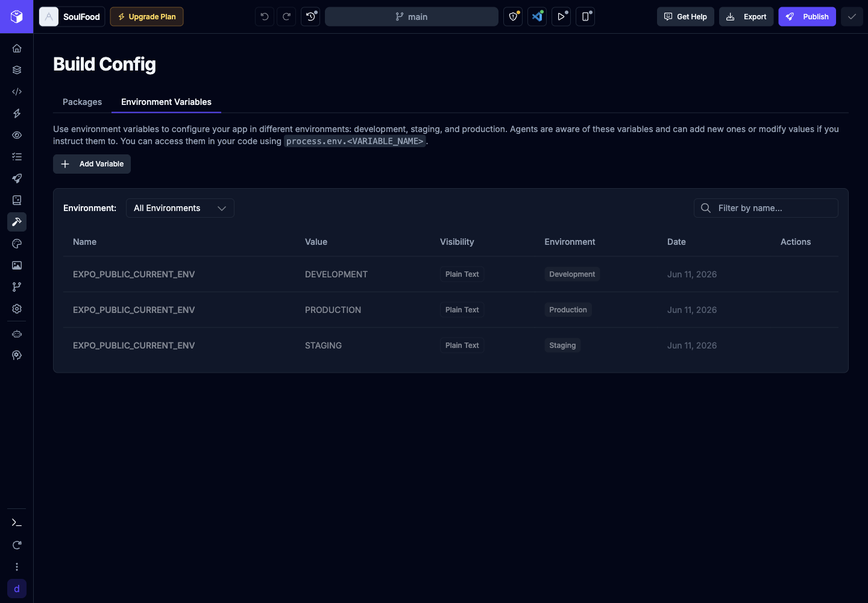868x603 pixels.
Task: Open the code brackets sidebar icon
Action: tap(17, 92)
